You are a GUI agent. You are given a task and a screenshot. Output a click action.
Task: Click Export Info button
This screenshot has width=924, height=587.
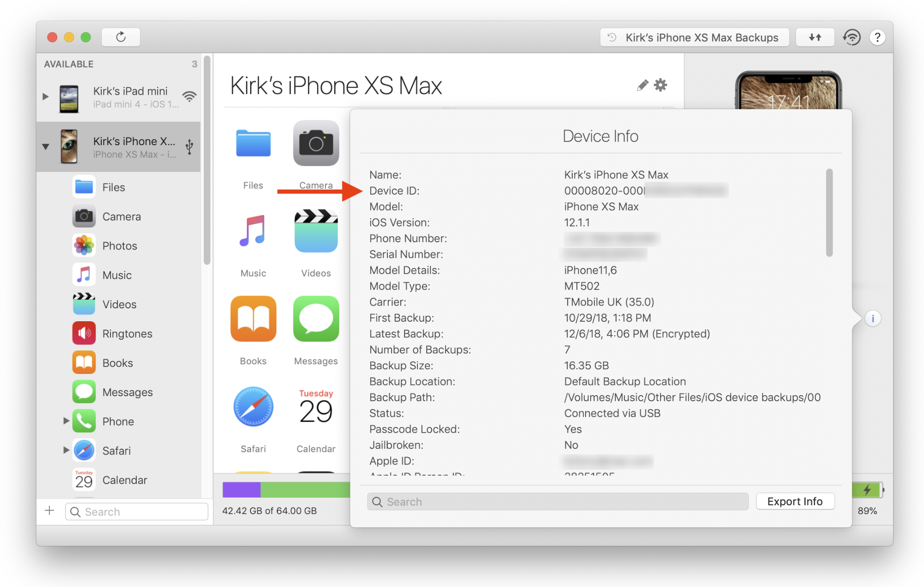point(796,501)
